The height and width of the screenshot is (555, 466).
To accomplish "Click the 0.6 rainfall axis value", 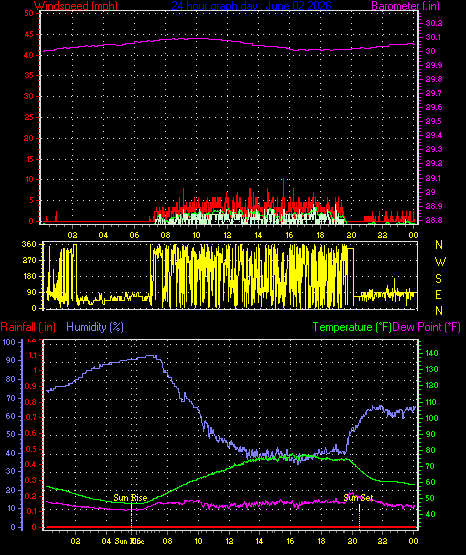I will click(x=31, y=433).
